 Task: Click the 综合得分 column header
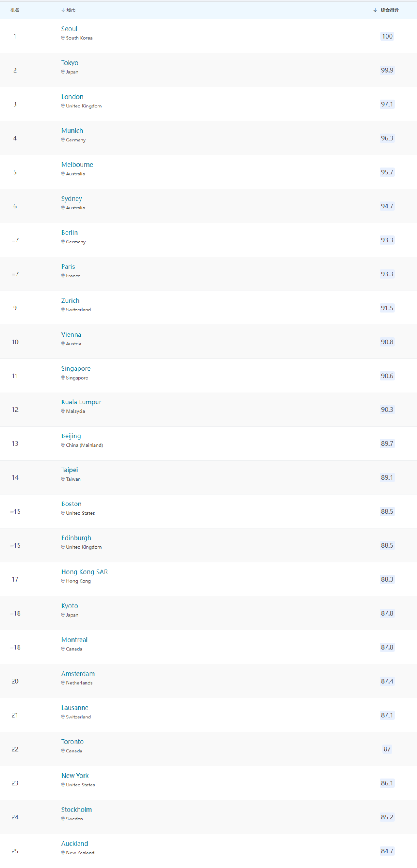(x=390, y=10)
